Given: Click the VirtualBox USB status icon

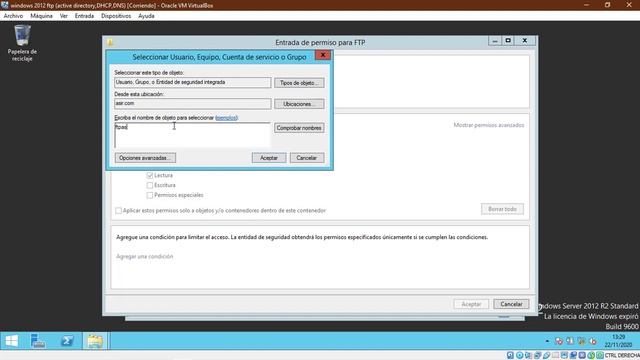Looking at the screenshot, I should point(547,356).
